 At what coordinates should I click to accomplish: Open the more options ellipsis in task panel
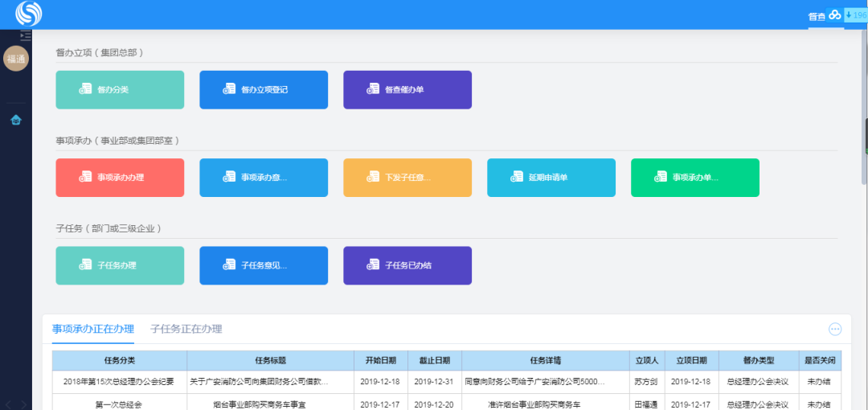(x=835, y=329)
